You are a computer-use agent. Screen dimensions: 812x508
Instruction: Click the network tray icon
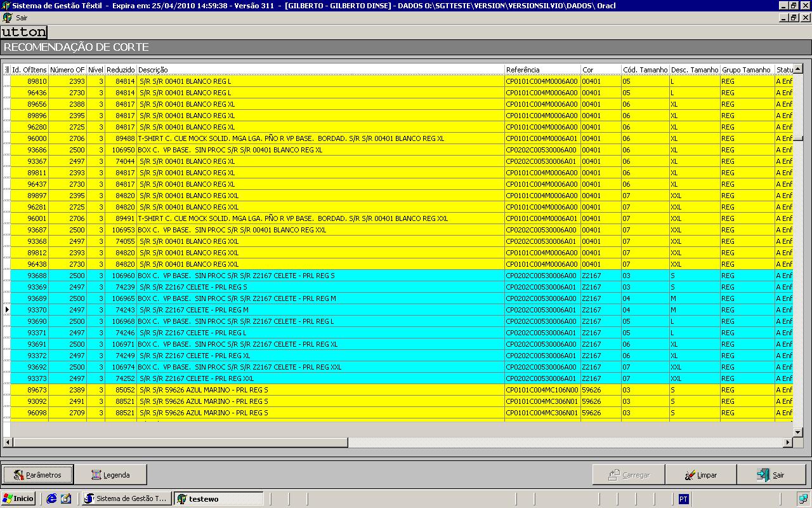[x=802, y=498]
